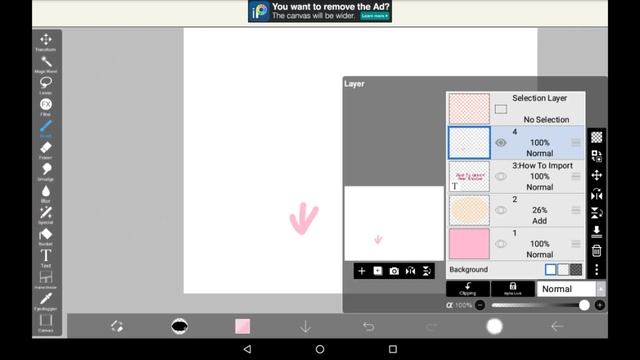This screenshot has width=640, height=360.
Task: Toggle visibility of layer 4
Action: click(501, 143)
